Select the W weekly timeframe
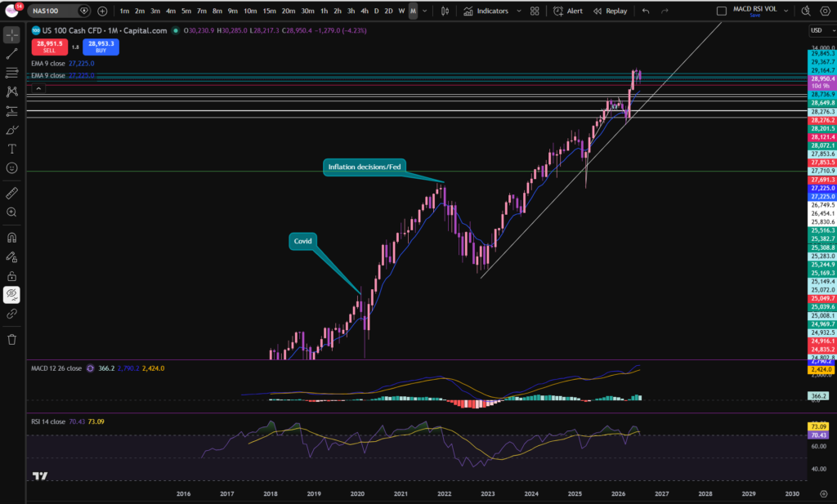Image resolution: width=837 pixels, height=504 pixels. 401,11
